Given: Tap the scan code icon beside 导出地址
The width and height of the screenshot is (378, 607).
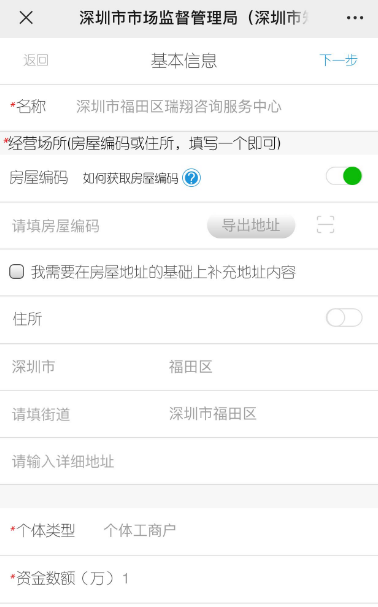Looking at the screenshot, I should coord(325,225).
